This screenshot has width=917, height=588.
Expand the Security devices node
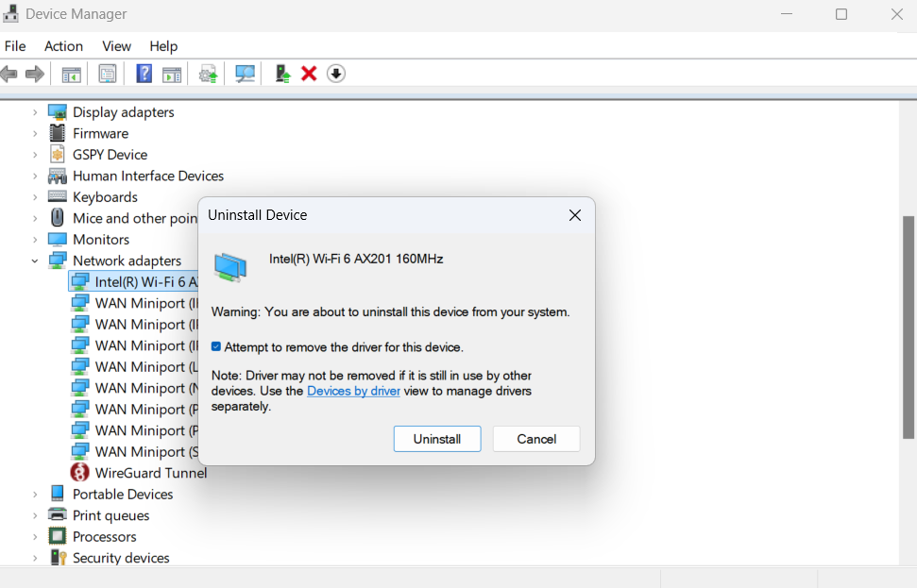[35, 558]
